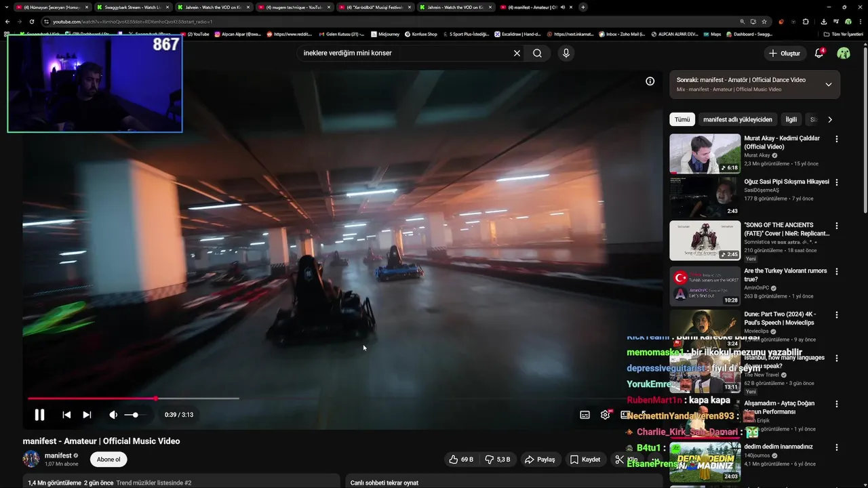
Task: Open the Midjourney bookmark
Action: pyautogui.click(x=385, y=34)
